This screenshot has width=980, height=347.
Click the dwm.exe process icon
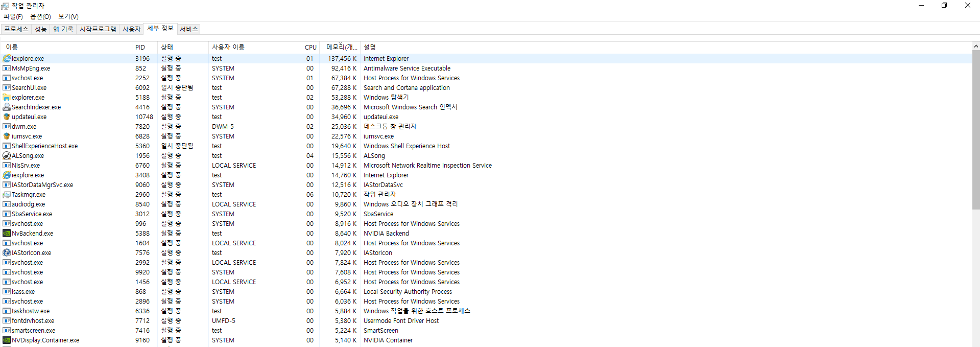coord(7,127)
